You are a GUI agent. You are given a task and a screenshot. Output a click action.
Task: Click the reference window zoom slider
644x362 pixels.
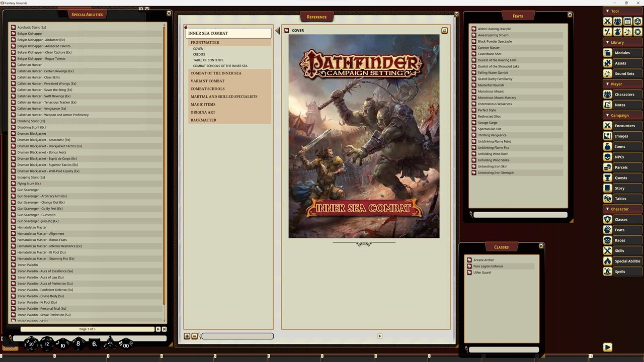tap(236, 336)
